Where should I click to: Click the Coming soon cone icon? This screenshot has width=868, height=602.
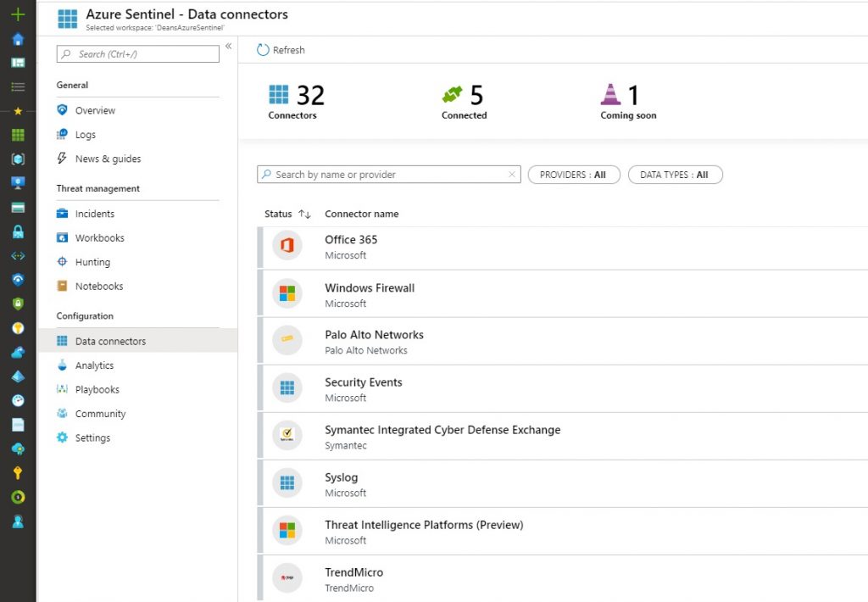610,93
